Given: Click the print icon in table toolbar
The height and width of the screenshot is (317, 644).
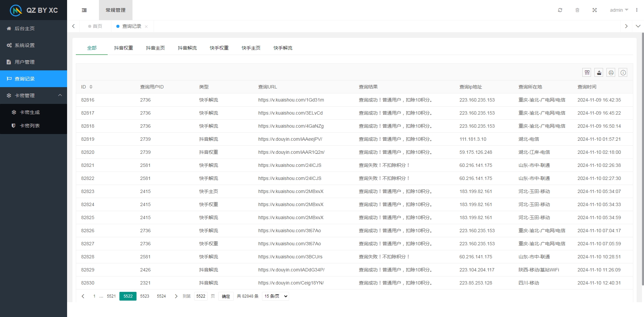Looking at the screenshot, I should tap(611, 73).
